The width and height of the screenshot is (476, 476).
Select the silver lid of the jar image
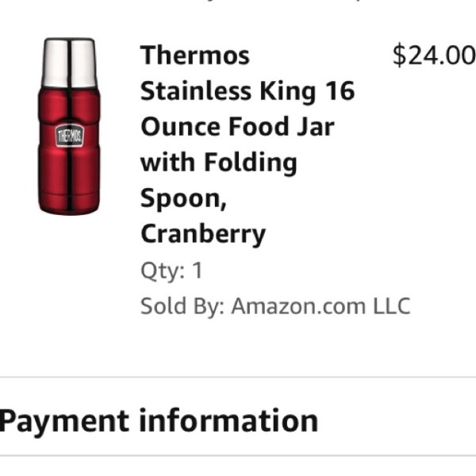(x=69, y=63)
